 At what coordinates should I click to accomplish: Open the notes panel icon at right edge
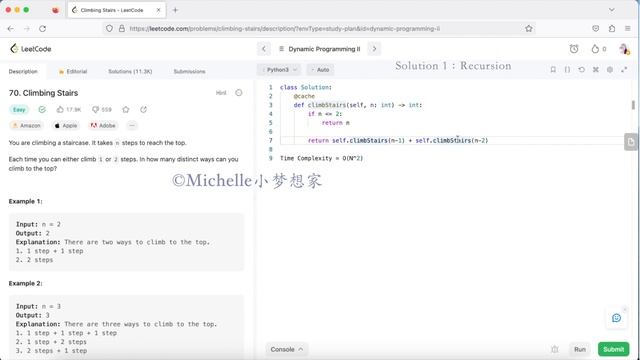(631, 142)
